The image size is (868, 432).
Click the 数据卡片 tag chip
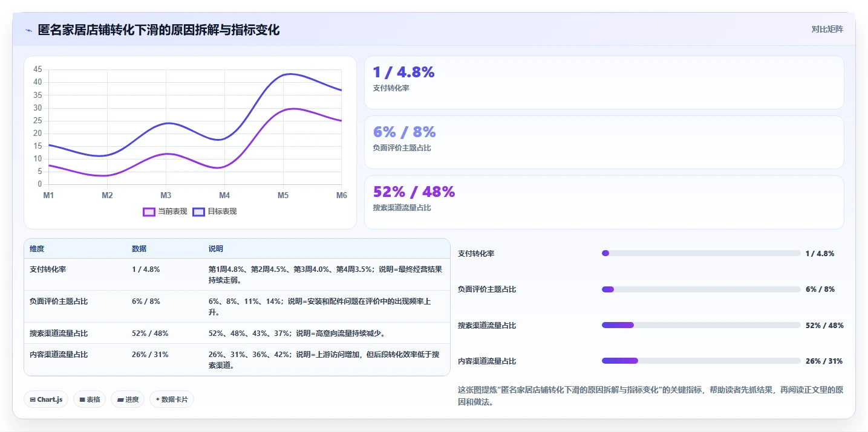click(x=172, y=399)
